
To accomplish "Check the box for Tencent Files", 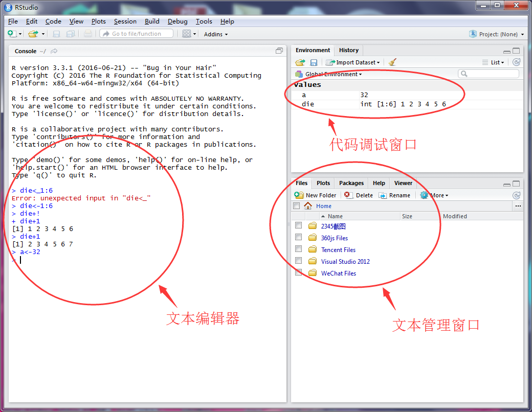I will [298, 249].
